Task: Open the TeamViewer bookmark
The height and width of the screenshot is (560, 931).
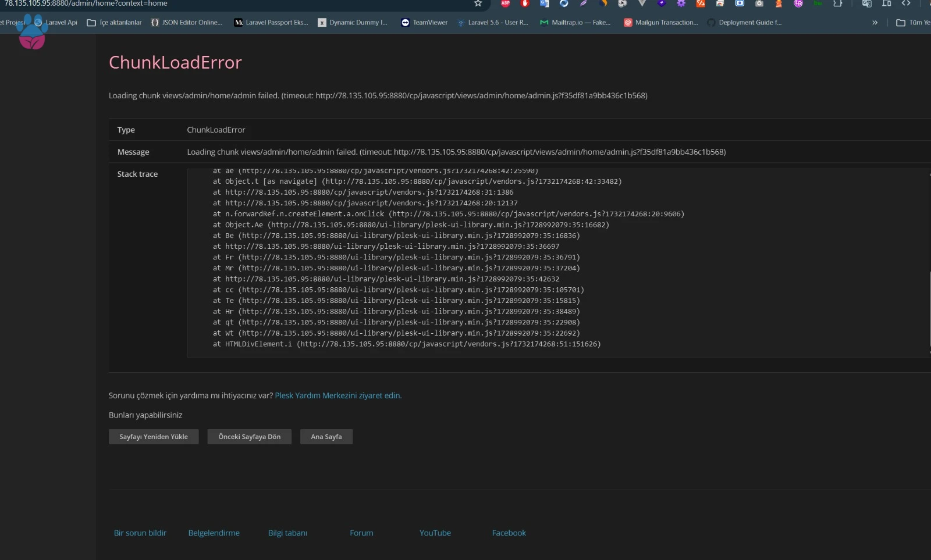Action: tap(424, 23)
